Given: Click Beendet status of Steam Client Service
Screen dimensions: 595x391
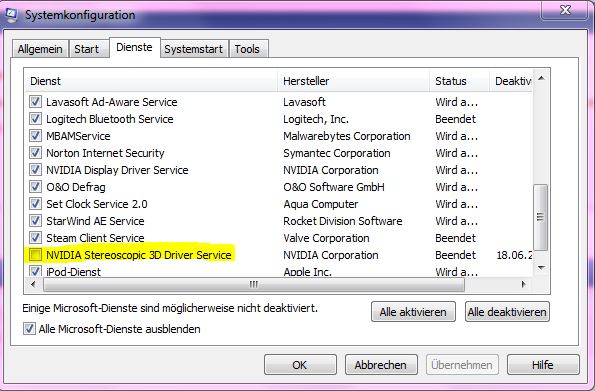Looking at the screenshot, I should [455, 238].
